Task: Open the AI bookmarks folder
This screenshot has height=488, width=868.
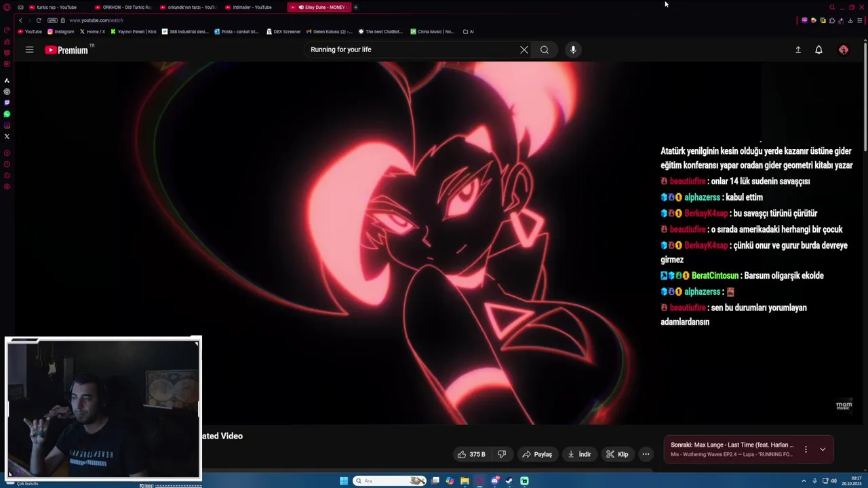Action: pos(469,32)
